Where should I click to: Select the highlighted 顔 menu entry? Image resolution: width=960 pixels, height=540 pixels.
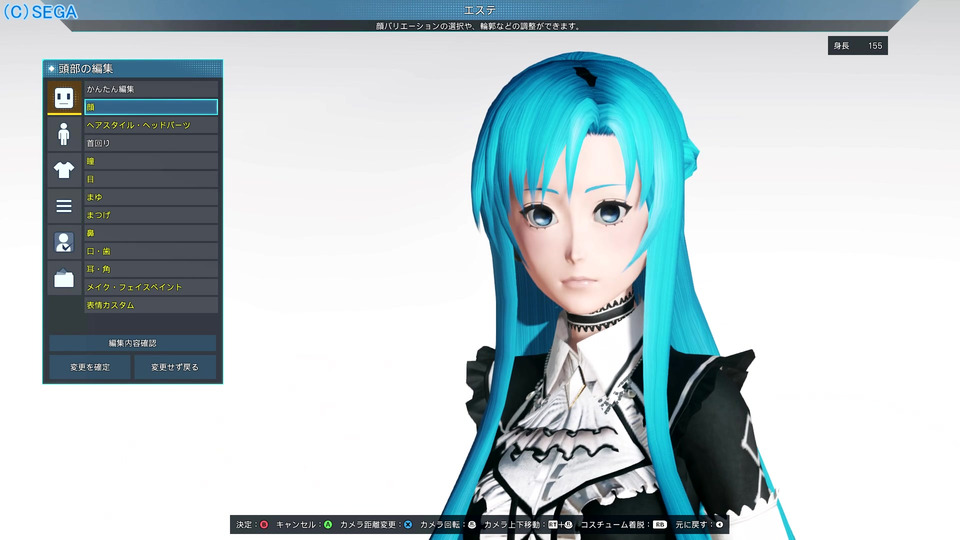coord(151,107)
